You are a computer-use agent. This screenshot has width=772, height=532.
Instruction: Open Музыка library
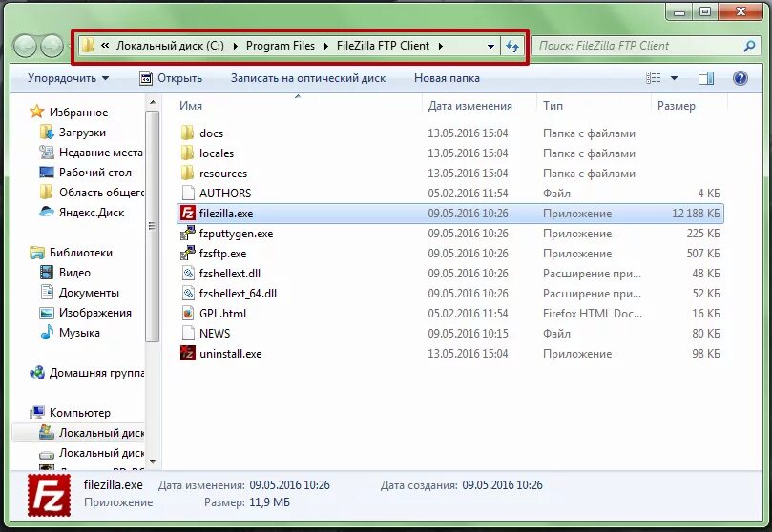pyautogui.click(x=70, y=333)
